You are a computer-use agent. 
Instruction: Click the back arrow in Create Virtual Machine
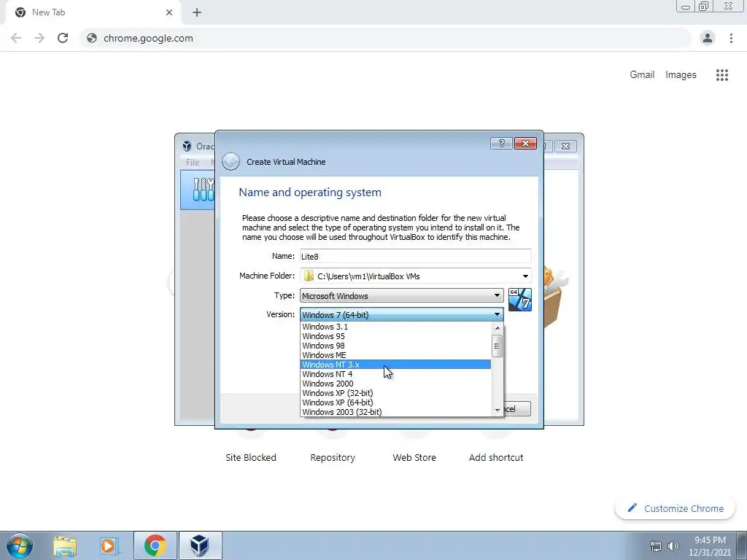(x=231, y=162)
